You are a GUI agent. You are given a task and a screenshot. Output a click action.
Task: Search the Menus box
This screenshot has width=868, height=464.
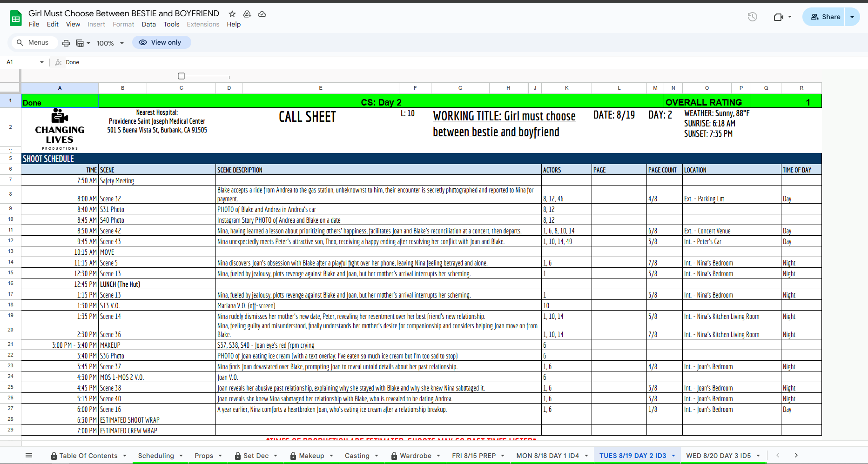pos(33,43)
